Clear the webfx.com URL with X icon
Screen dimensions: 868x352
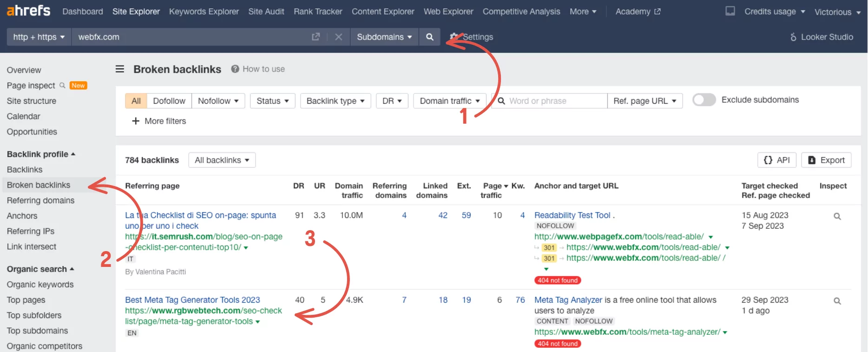(339, 37)
